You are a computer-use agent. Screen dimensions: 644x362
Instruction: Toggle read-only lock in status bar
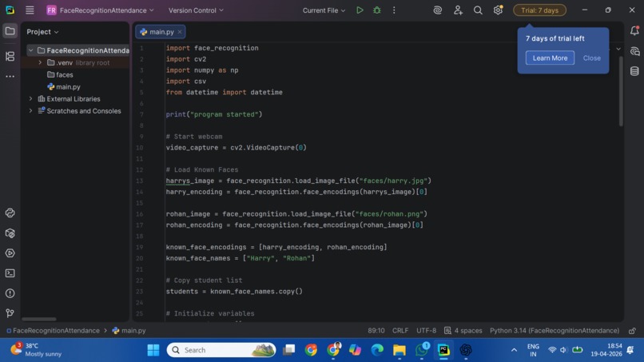coord(632,331)
